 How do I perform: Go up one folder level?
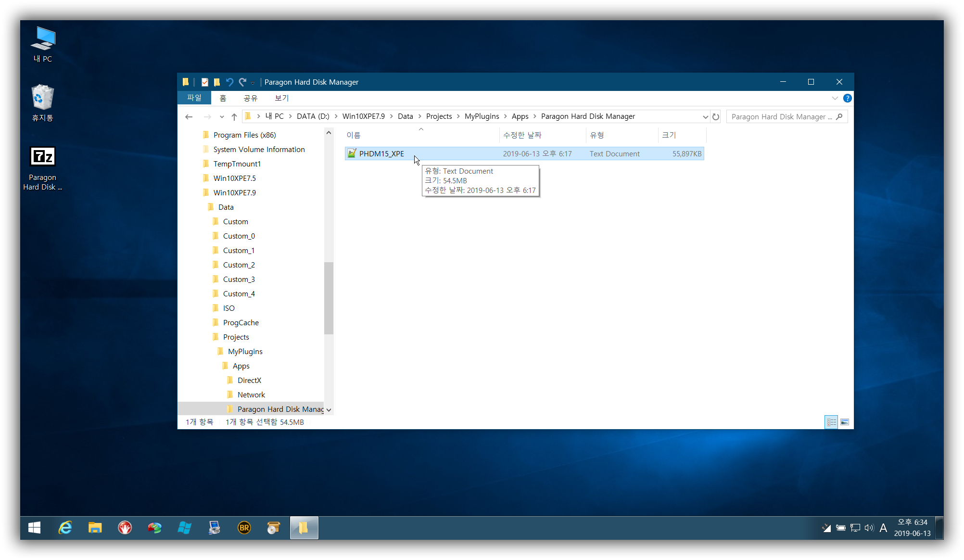(x=234, y=116)
